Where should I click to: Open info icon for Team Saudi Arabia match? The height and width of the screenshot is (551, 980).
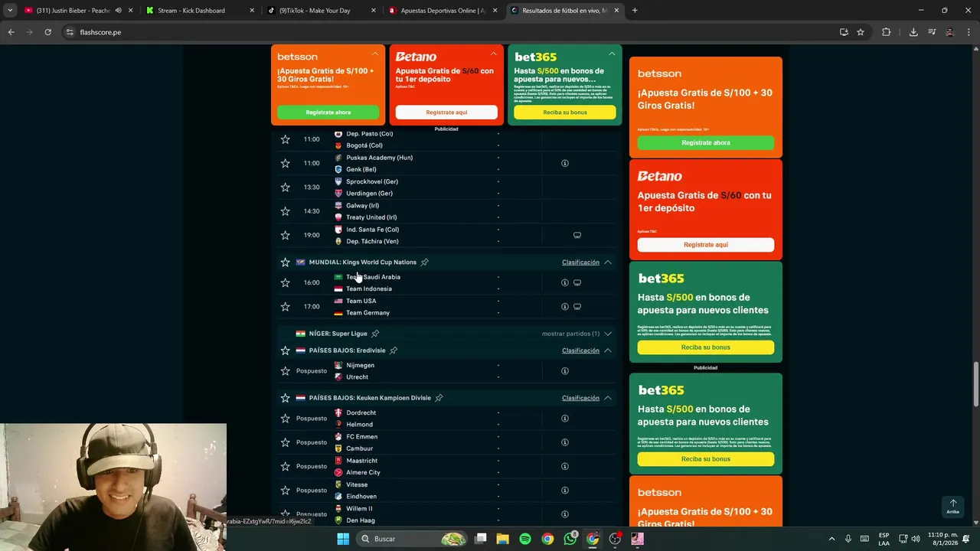coord(565,282)
